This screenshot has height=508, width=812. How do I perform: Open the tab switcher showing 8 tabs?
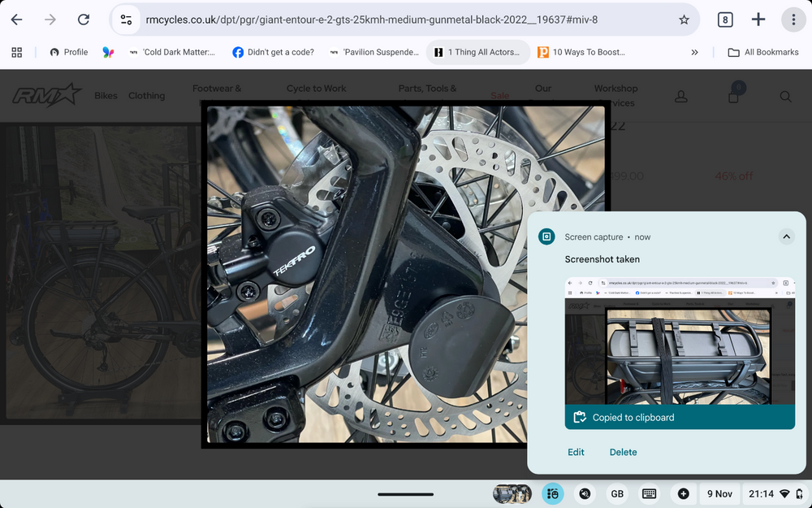(725, 20)
